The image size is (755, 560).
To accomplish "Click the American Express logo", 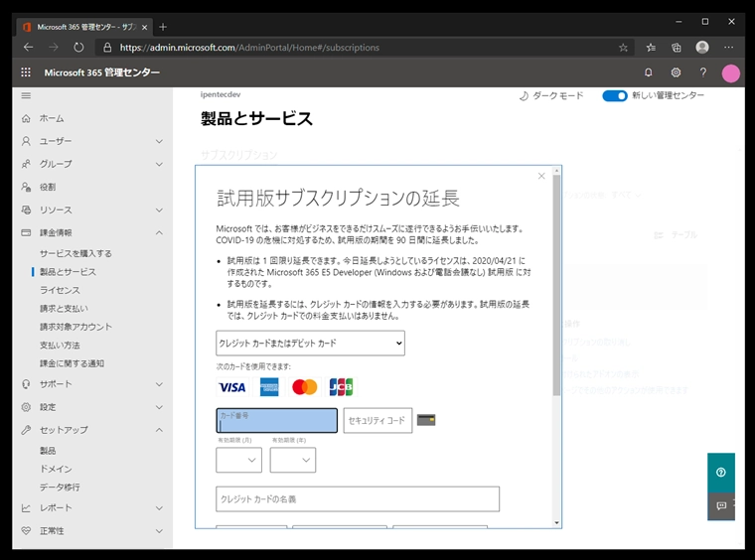I will (269, 387).
